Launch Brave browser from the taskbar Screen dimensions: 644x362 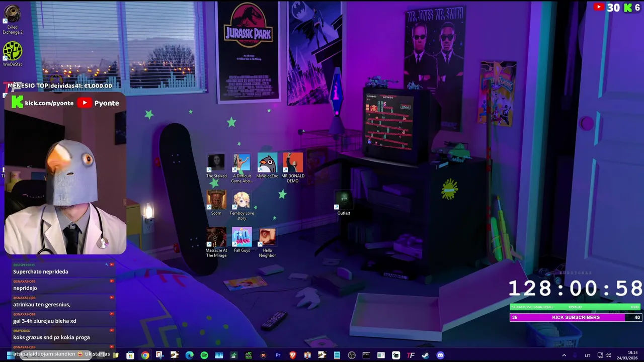pos(292,355)
